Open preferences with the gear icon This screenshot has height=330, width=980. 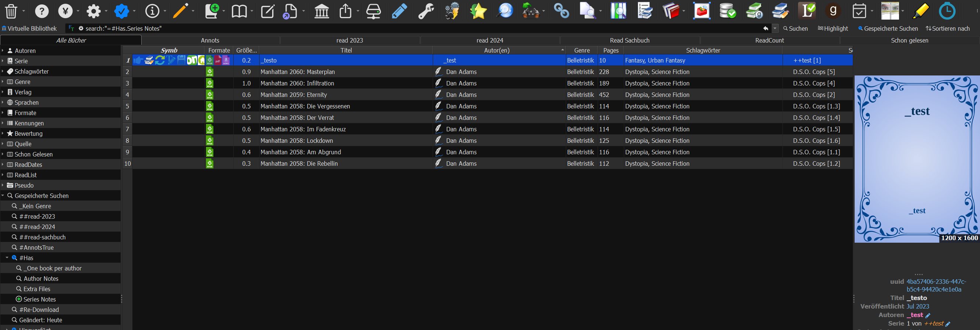pos(94,11)
